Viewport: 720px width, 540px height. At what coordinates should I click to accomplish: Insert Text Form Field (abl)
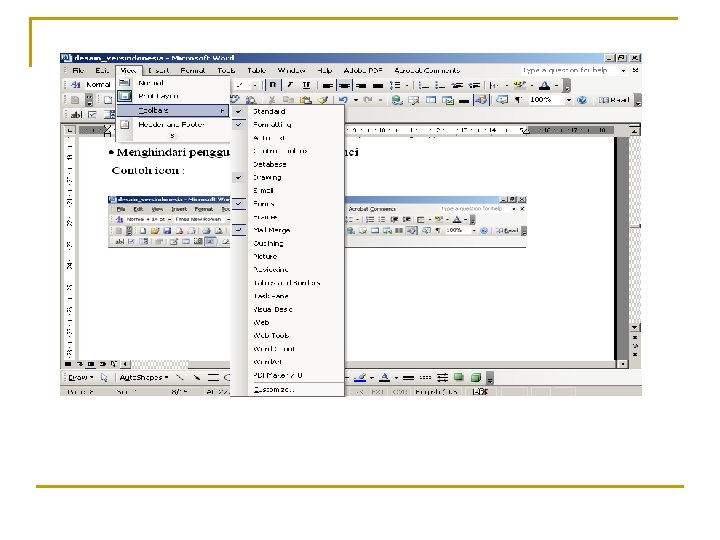(x=76, y=114)
